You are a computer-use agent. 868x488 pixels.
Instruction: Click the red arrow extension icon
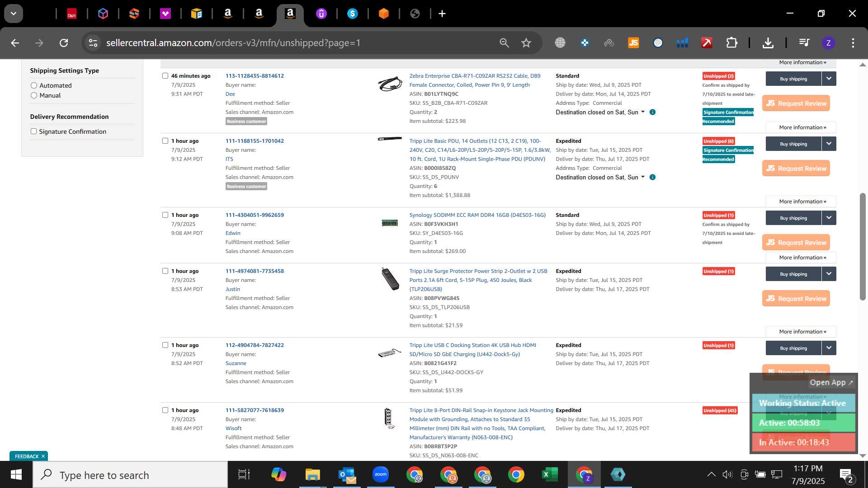[x=707, y=43]
